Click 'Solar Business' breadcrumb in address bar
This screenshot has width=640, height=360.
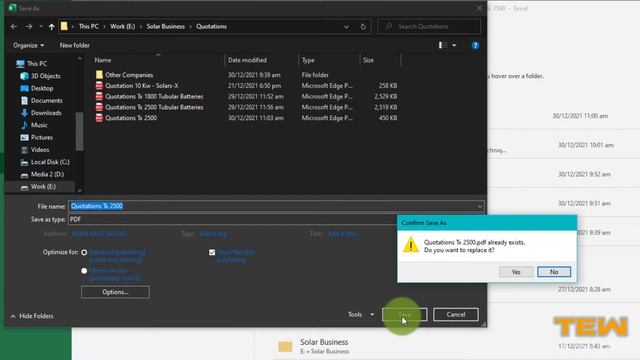[x=166, y=27]
